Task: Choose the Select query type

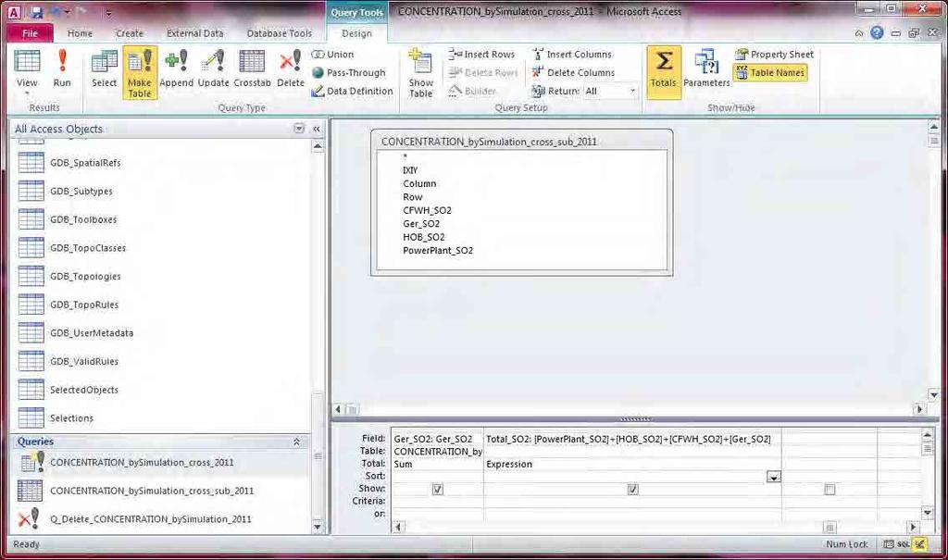Action: coord(104,69)
